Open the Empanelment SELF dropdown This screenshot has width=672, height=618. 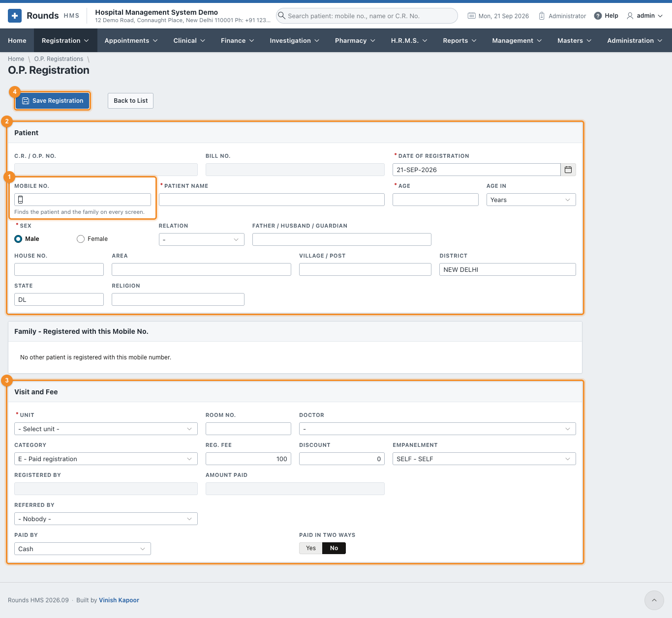[x=484, y=459]
